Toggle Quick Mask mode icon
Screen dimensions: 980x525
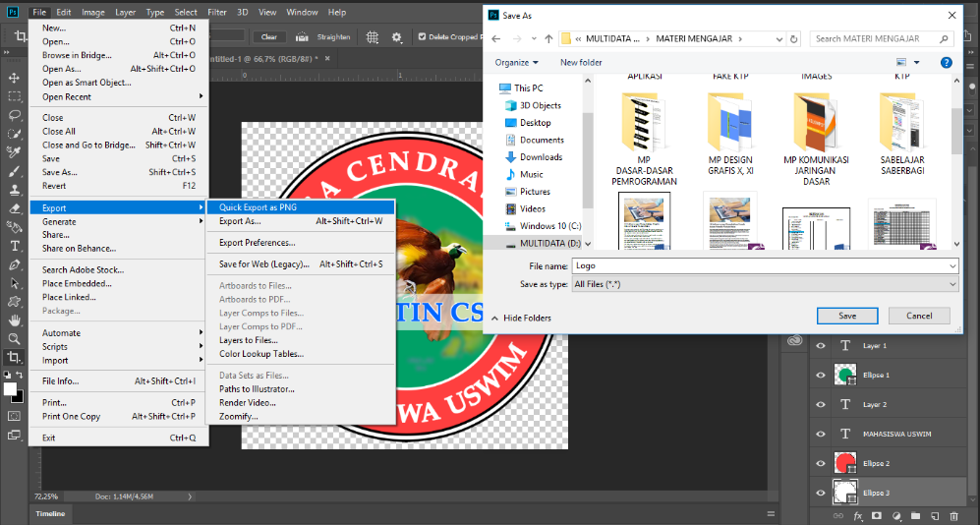pyautogui.click(x=14, y=416)
